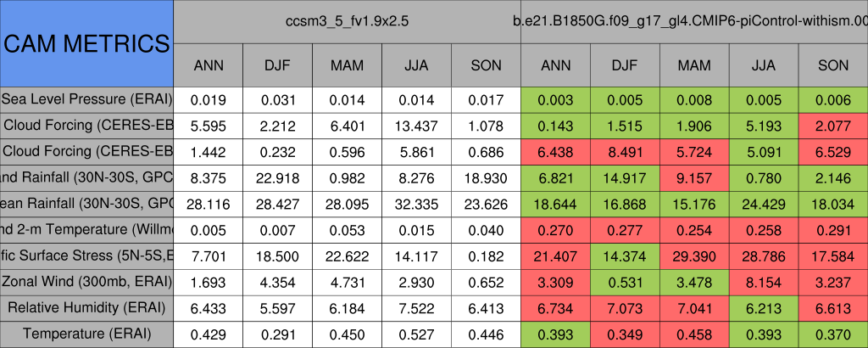Click the red cell showing 2.077
868x348 pixels.
833,126
